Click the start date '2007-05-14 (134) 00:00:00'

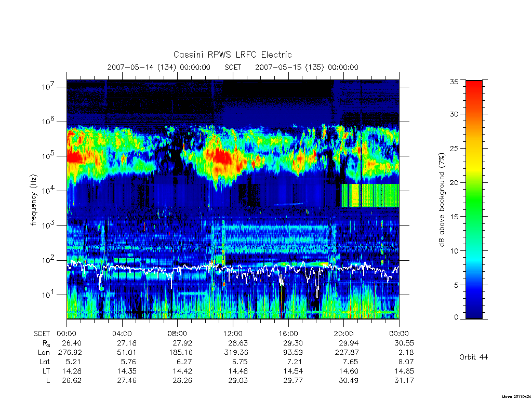click(159, 67)
